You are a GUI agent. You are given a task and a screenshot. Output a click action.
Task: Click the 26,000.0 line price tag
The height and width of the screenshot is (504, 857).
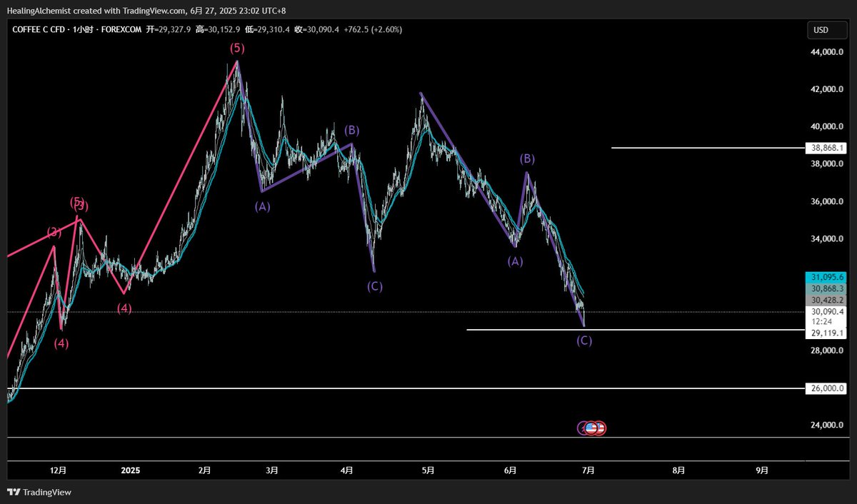828,388
